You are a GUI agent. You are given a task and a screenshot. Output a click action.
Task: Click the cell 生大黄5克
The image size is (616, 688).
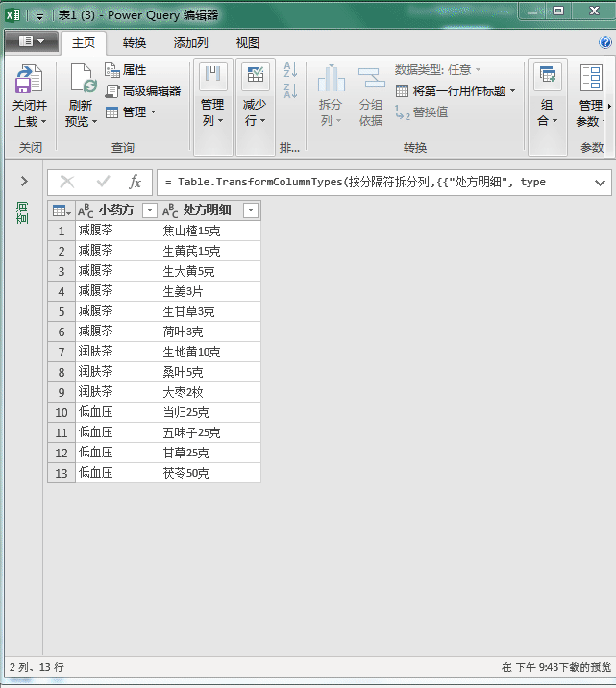tap(210, 271)
